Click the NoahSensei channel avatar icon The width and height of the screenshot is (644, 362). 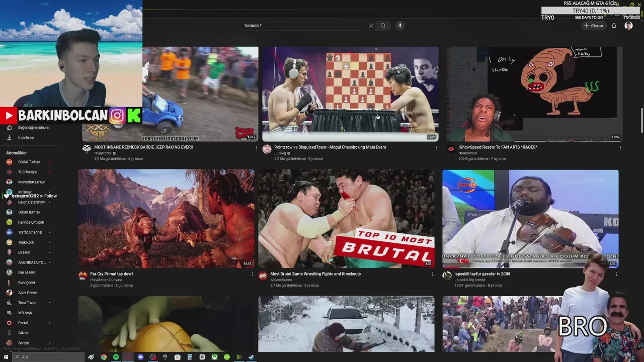tap(451, 149)
